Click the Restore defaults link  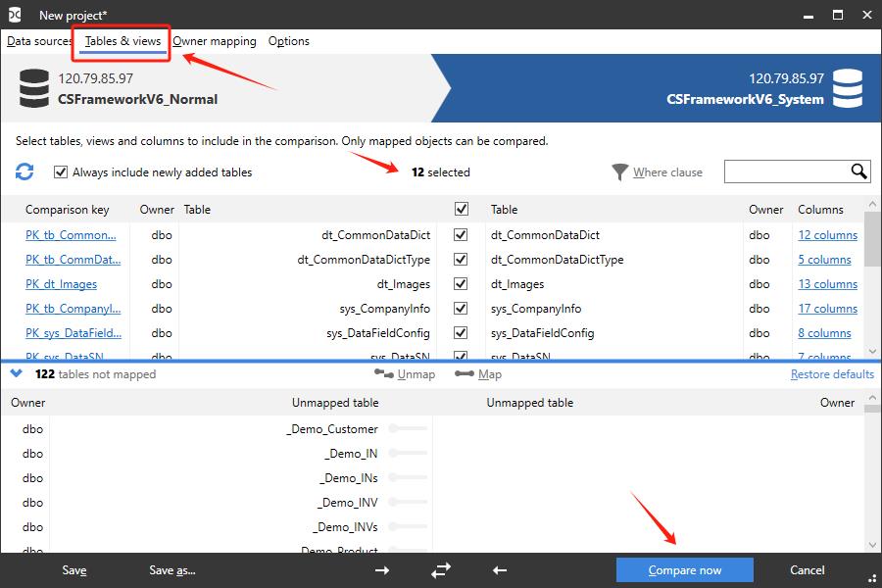832,374
